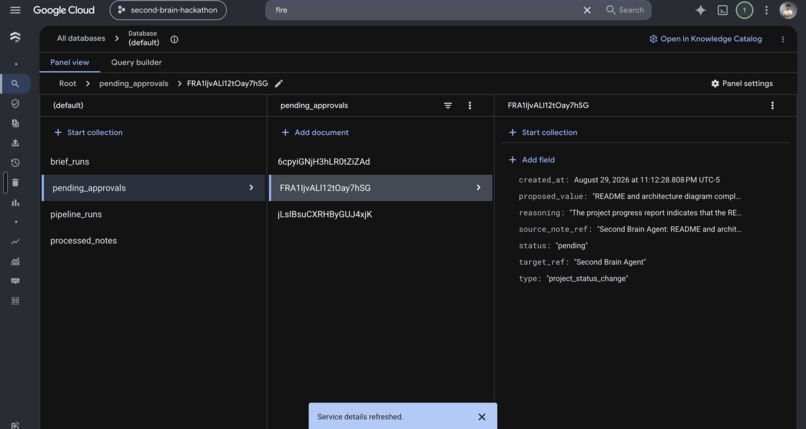The width and height of the screenshot is (806, 429).
Task: Clear the search field with the X
Action: pos(587,10)
